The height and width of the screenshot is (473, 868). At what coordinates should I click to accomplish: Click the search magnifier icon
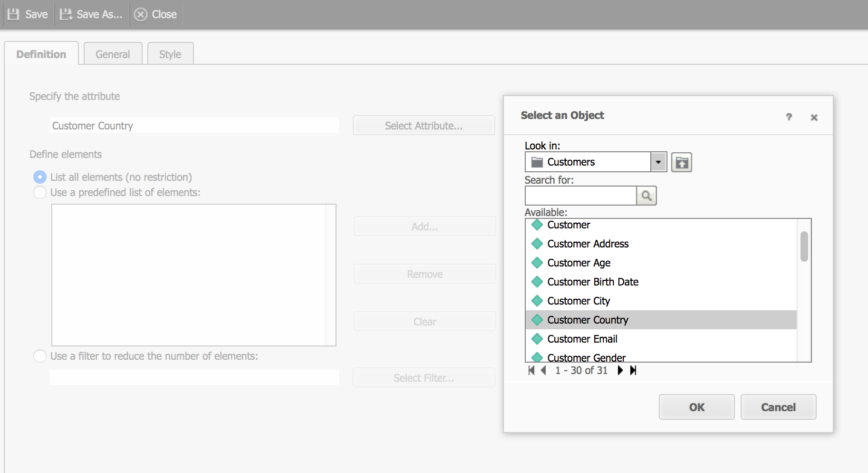[x=646, y=196]
